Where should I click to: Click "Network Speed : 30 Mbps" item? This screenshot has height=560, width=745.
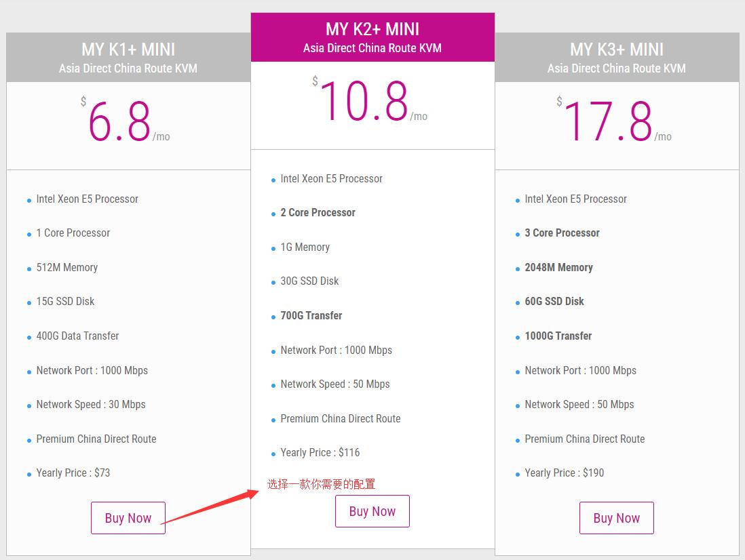coord(91,404)
